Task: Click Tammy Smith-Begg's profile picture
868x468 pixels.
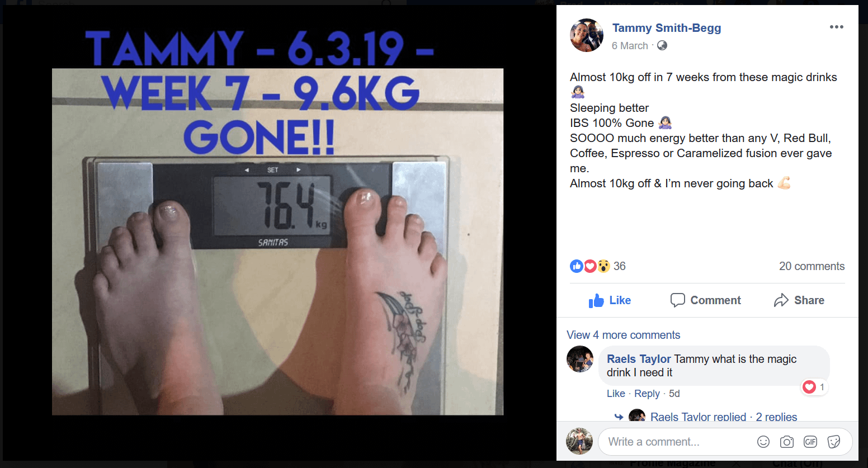Action: pyautogui.click(x=587, y=35)
